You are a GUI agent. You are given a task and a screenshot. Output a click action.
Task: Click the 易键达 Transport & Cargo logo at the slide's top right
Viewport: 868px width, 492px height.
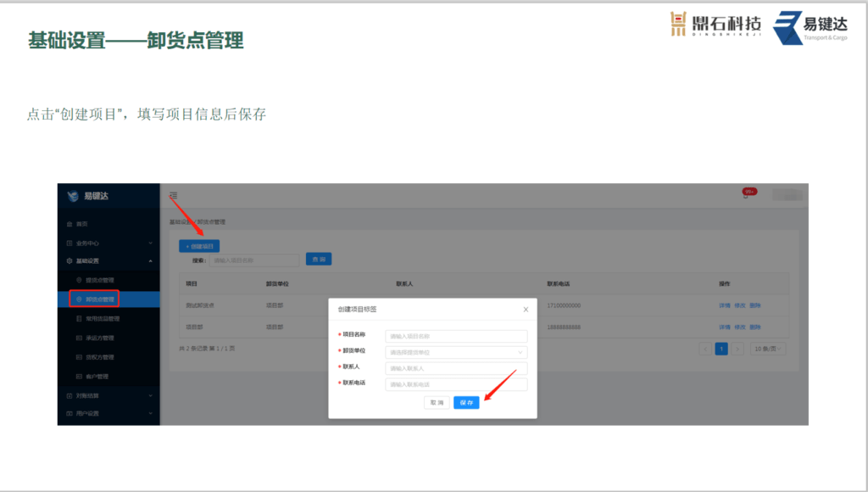pos(810,28)
